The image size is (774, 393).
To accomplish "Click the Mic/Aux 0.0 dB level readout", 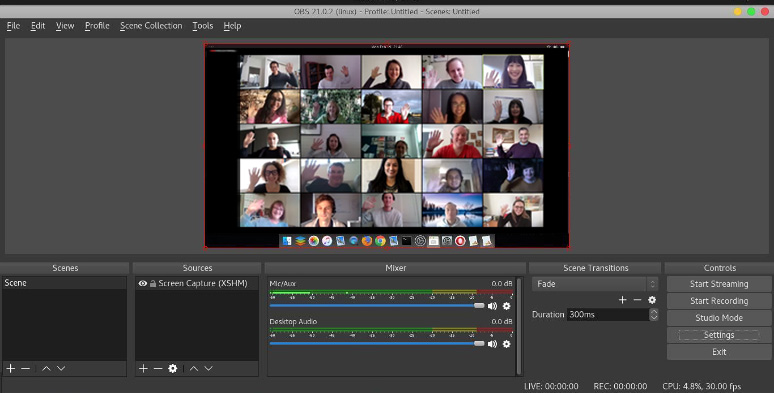I will coord(502,284).
